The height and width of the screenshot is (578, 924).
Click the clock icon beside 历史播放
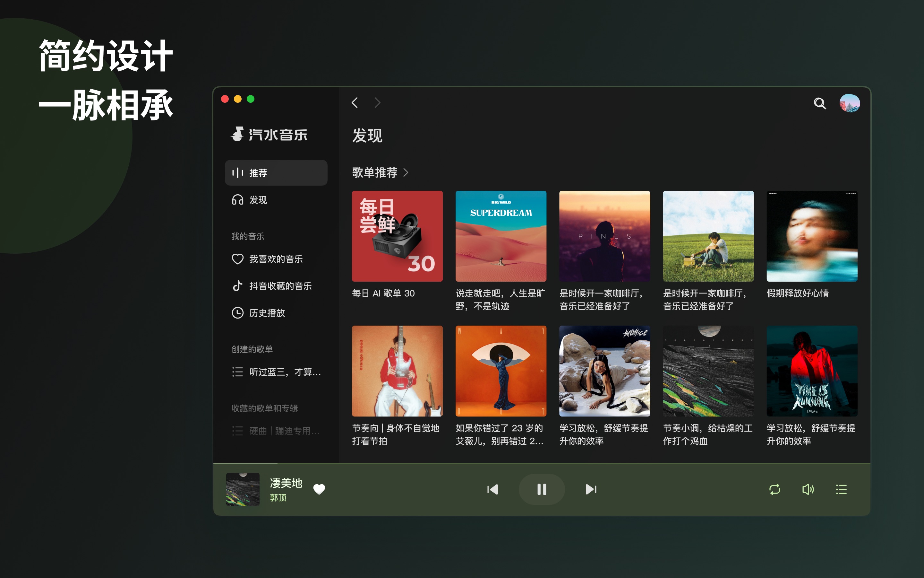coord(237,313)
